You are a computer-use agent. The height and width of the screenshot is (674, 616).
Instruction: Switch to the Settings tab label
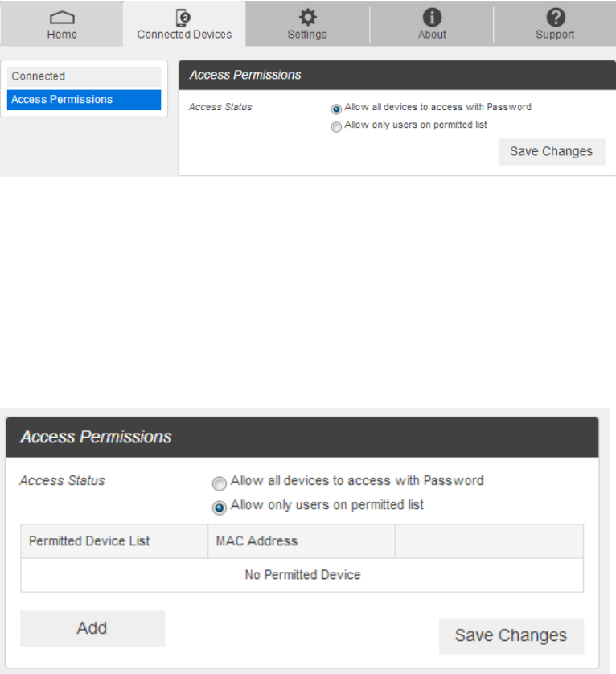pos(307,35)
